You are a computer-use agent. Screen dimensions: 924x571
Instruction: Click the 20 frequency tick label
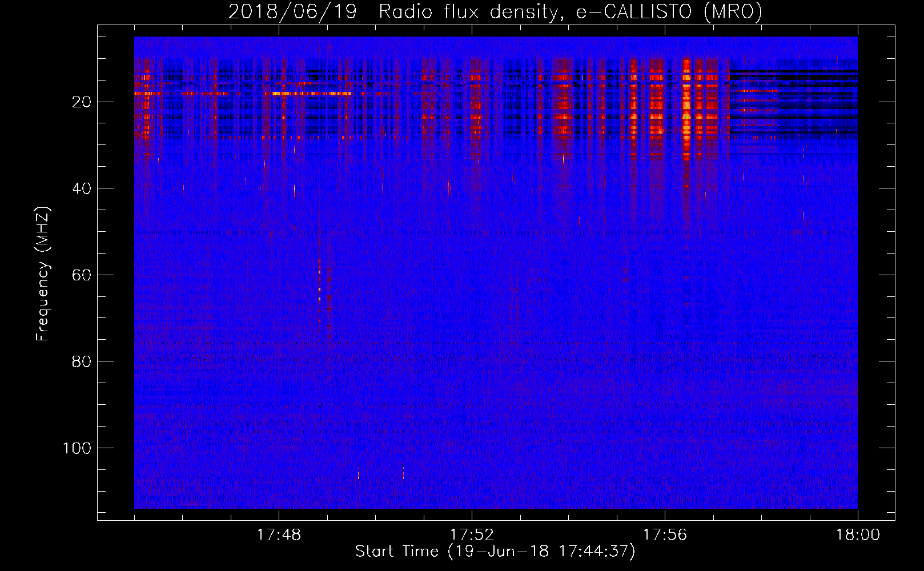point(82,102)
